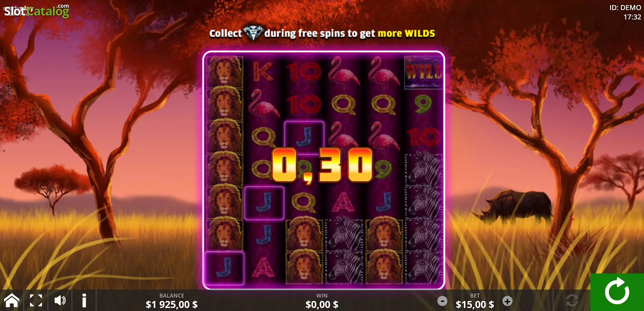Increase the bet with the plus button
Image resolution: width=644 pixels, height=311 pixels.
507,301
